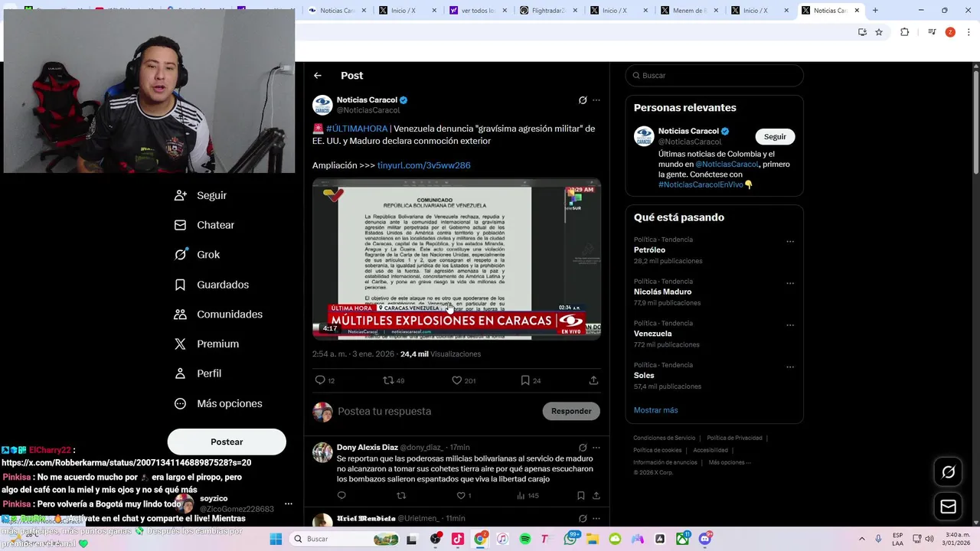Image resolution: width=980 pixels, height=551 pixels.
Task: Show hidden system tray icons
Action: (861, 539)
